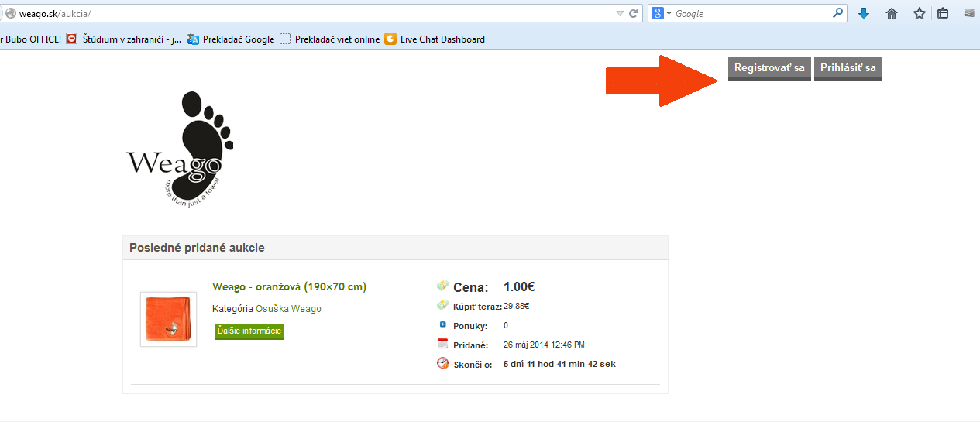Open the browser home page icon
This screenshot has width=980, height=422.
pos(892,13)
